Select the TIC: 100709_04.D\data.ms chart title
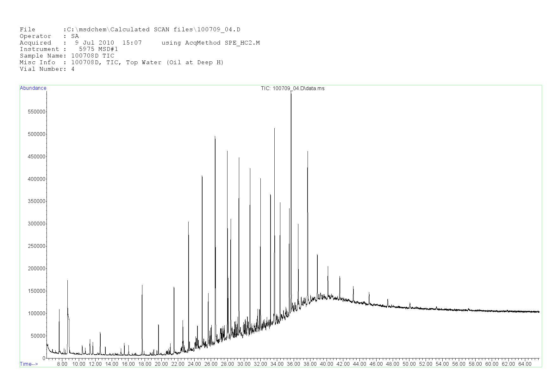Screen dimensions: 555x392 tap(292, 89)
